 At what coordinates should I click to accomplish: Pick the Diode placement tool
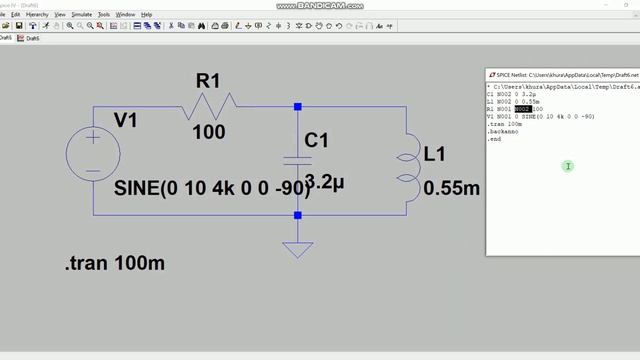click(x=299, y=26)
